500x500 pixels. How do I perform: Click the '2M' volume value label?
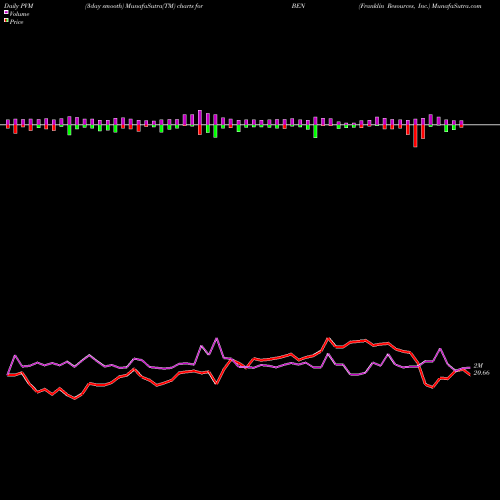tap(478, 366)
